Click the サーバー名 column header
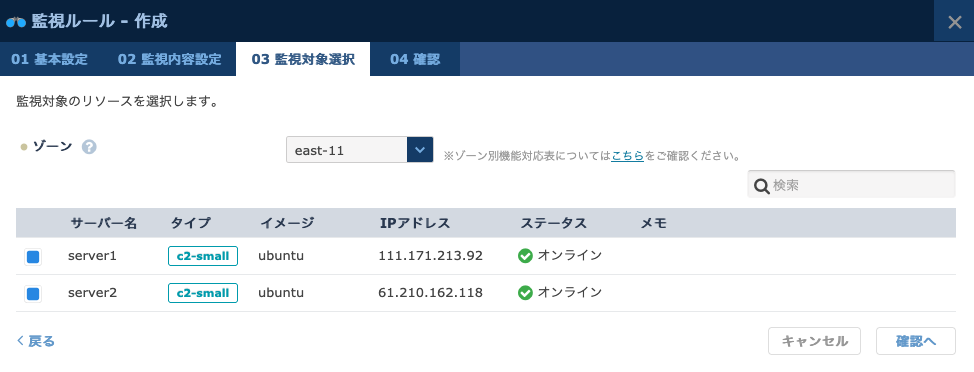Viewport: 974px width, 372px height. click(x=104, y=223)
